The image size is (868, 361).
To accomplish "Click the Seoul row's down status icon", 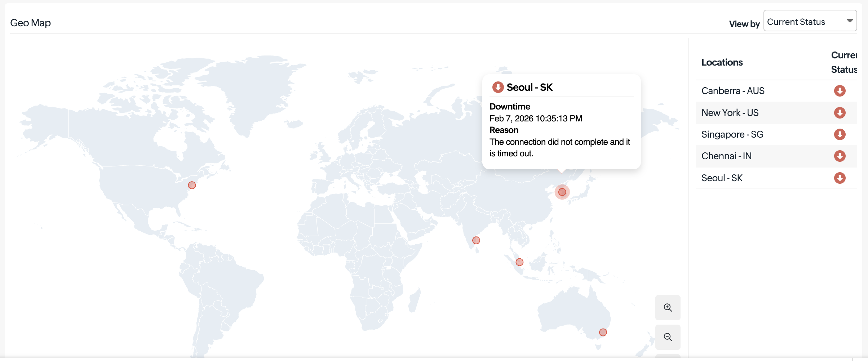I will pos(840,178).
